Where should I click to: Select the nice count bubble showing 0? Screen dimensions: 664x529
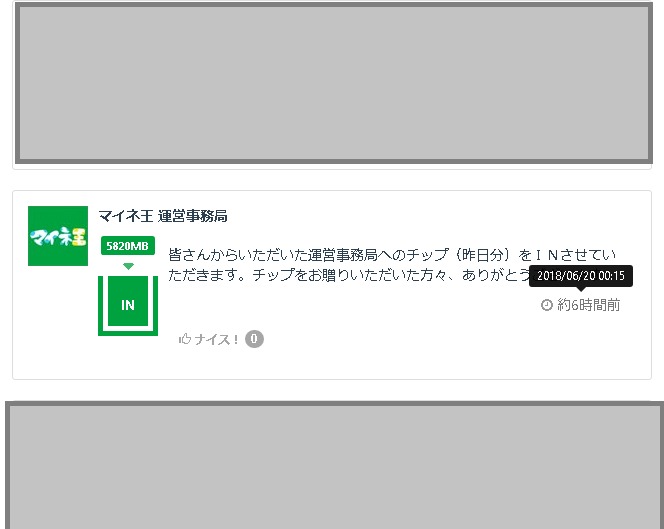click(x=254, y=339)
